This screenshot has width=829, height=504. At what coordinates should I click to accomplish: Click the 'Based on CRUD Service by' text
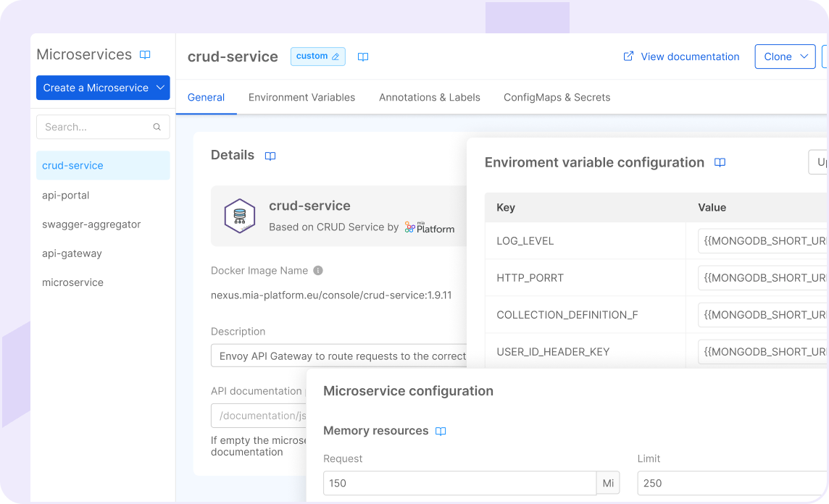(x=333, y=227)
